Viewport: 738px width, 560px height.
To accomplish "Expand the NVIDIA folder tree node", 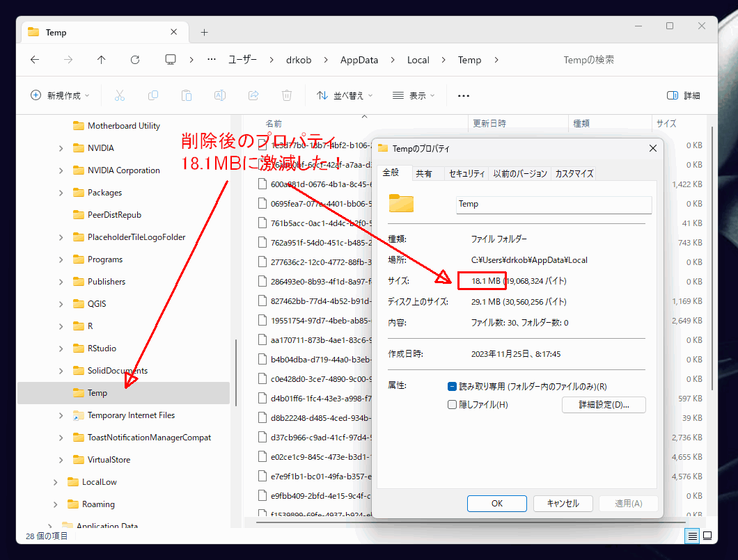I will [x=61, y=148].
